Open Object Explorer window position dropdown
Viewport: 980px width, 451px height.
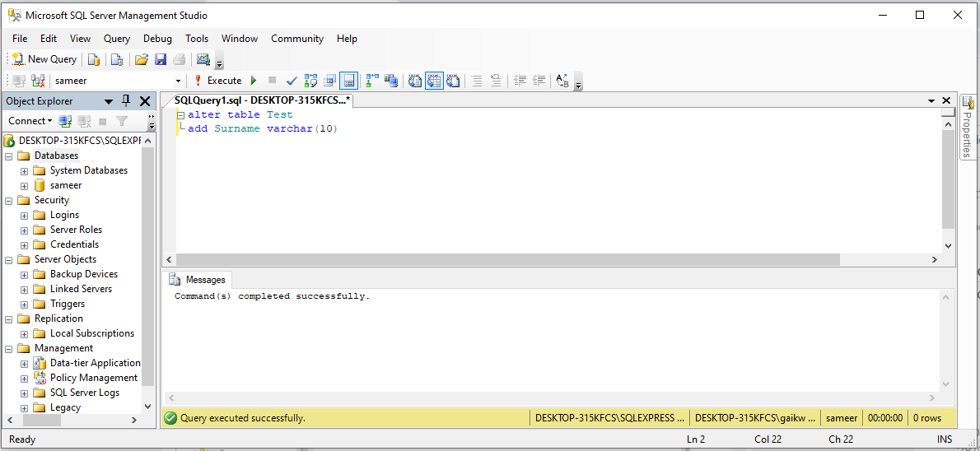pos(109,101)
